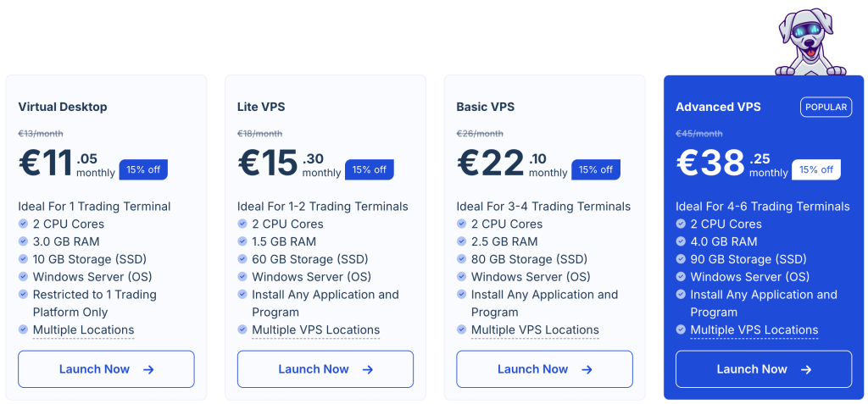Screen dimensions: 868x404
Task: Launch the Basic VPS plan
Action: (x=544, y=369)
